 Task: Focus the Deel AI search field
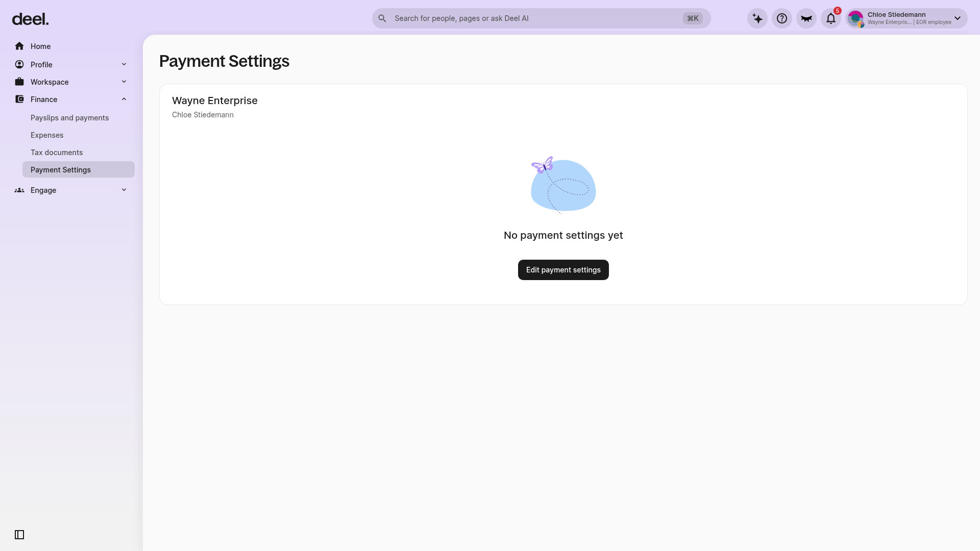[x=541, y=18]
